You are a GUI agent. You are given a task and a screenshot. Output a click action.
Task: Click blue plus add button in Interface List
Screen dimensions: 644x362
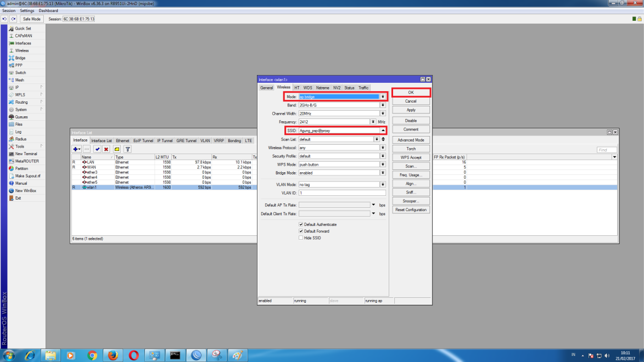tap(76, 149)
